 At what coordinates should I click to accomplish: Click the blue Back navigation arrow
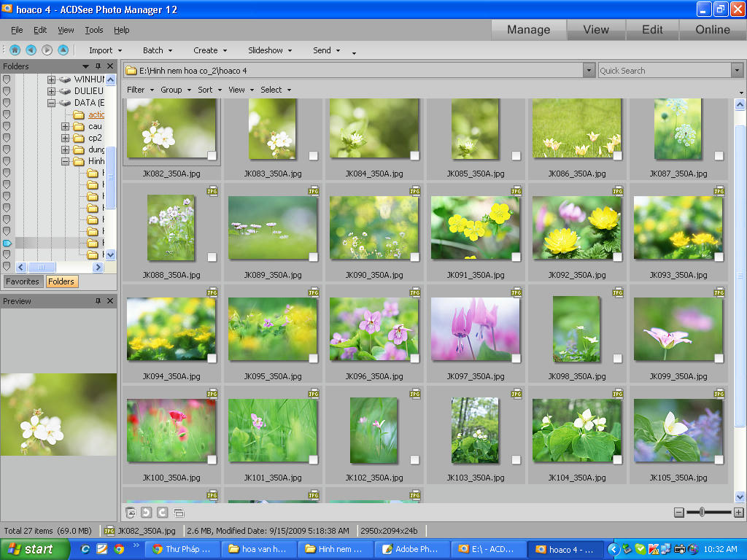tap(31, 50)
